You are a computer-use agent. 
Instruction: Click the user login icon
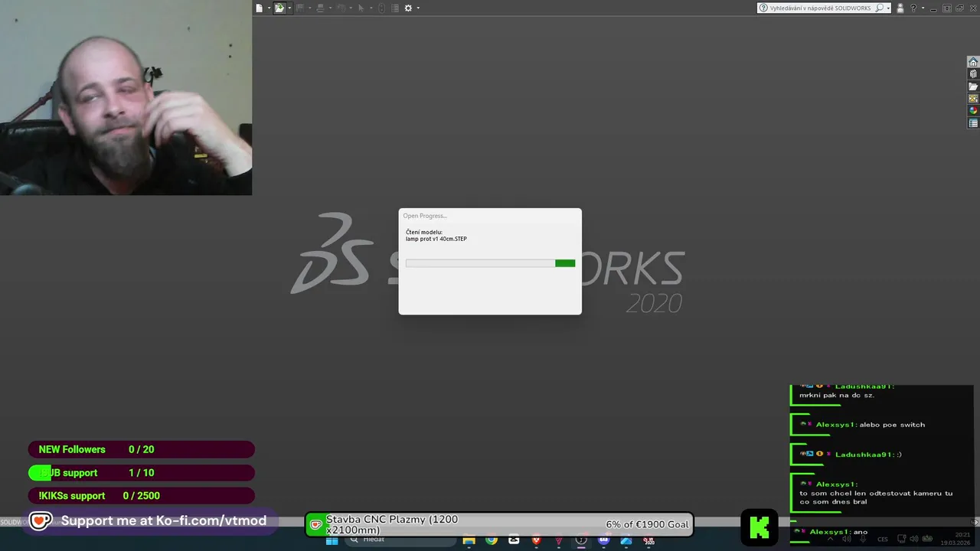point(900,8)
